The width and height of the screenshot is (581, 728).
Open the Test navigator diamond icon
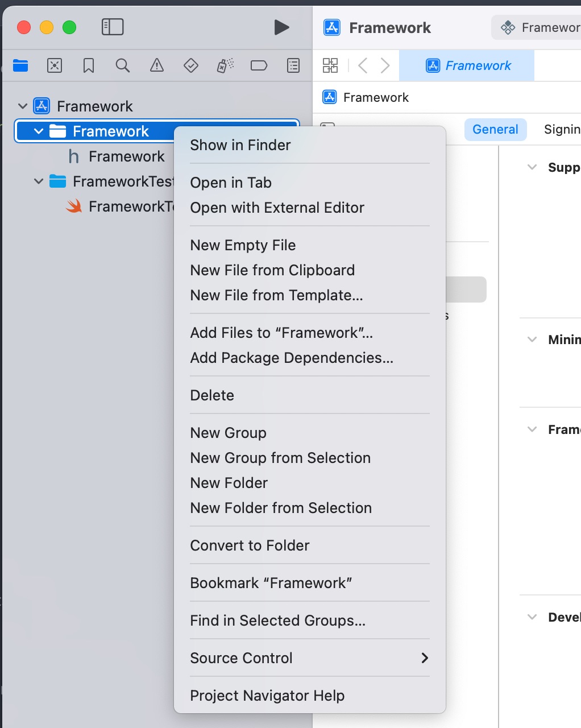coord(190,65)
